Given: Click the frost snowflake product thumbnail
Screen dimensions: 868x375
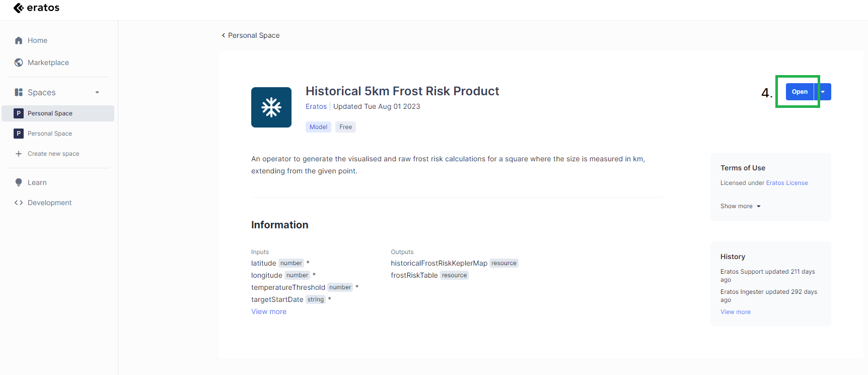Looking at the screenshot, I should pos(271,107).
